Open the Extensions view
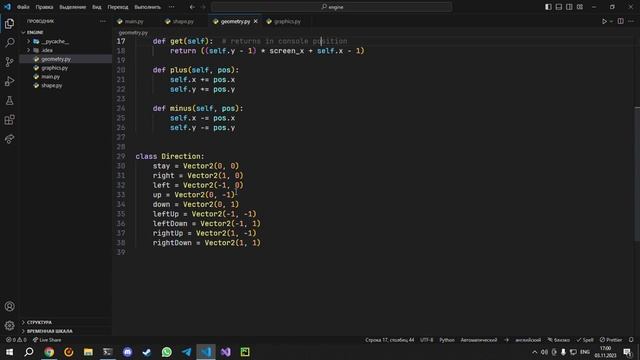This screenshot has width=640, height=360. [x=9, y=120]
